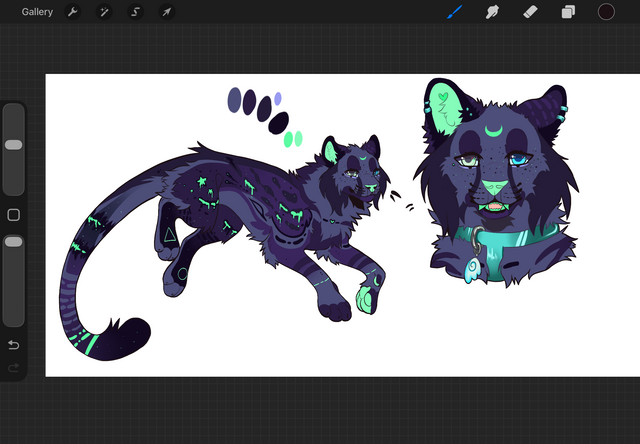Select the Smudge tool

pos(492,12)
